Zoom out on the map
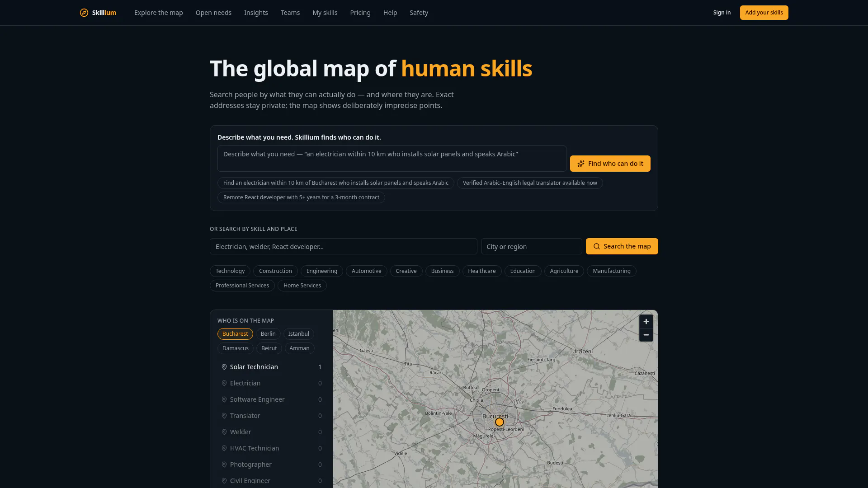The width and height of the screenshot is (868, 488). pyautogui.click(x=646, y=335)
